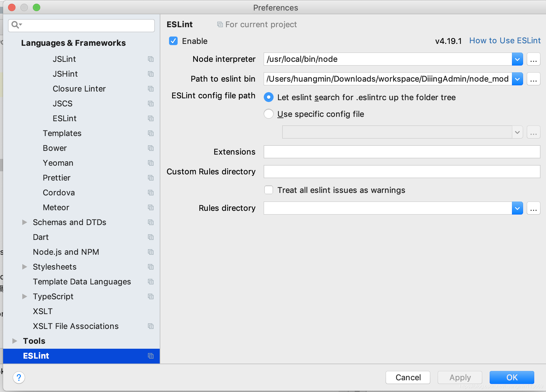Viewport: 546px width, 392px height.
Task: Open the nested ESLint settings under code quality
Action: pos(65,118)
